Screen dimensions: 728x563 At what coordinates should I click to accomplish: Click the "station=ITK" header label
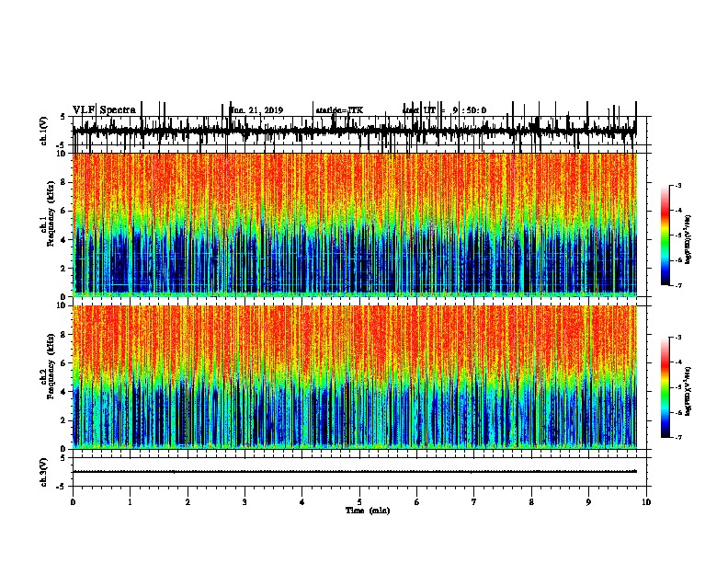(x=339, y=110)
